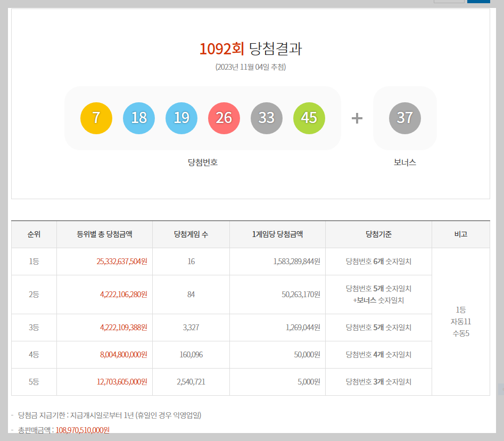
Task: Click per-game prize '5,000원'
Action: coord(309,382)
